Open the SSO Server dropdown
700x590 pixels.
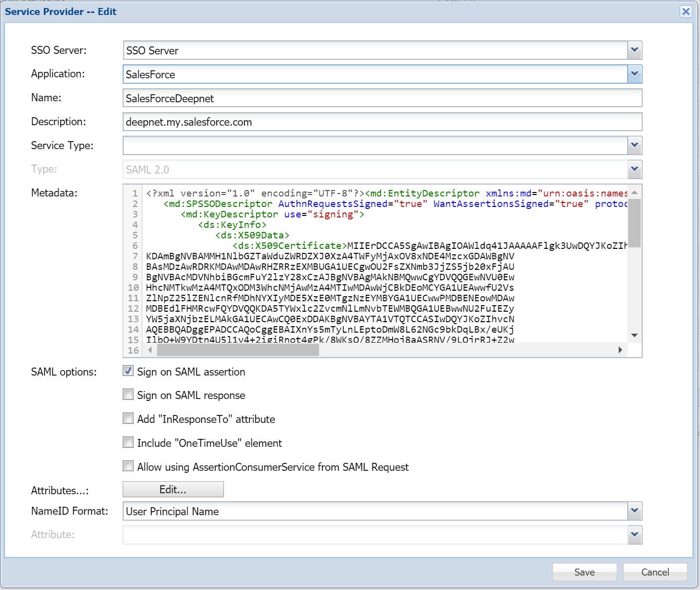click(634, 50)
